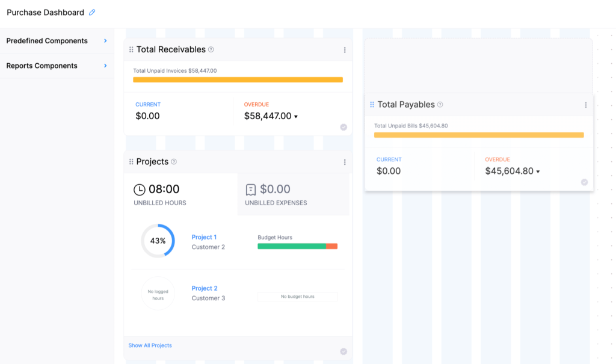Open Project 1 details
This screenshot has height=364, width=616.
click(205, 237)
